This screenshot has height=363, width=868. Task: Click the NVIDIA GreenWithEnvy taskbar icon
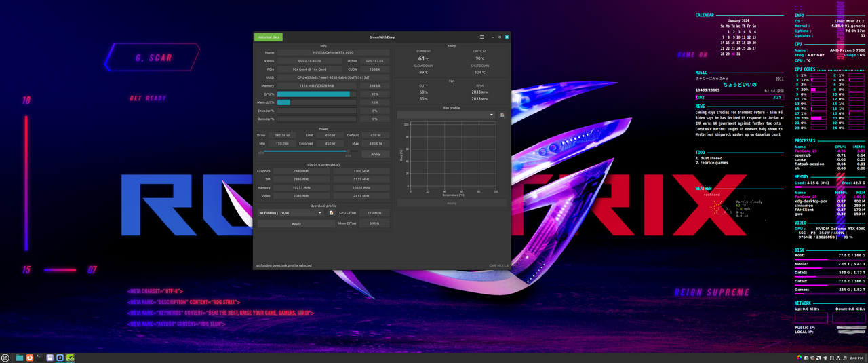coord(70,358)
